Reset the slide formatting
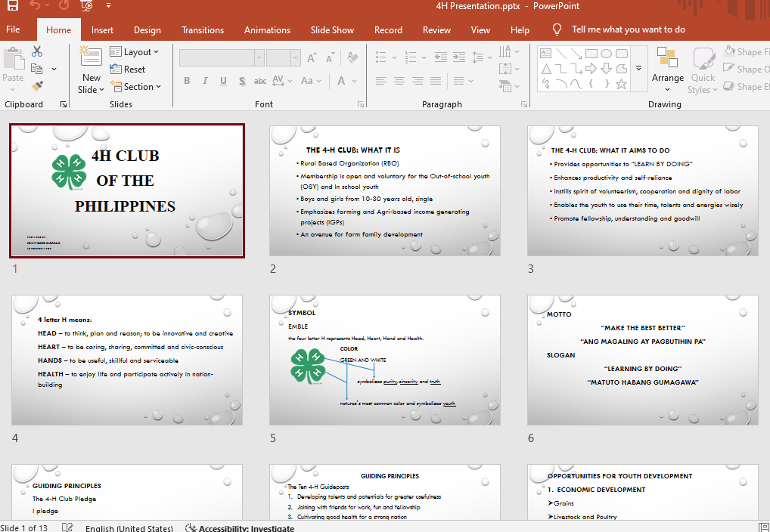This screenshot has width=770, height=532. click(128, 70)
